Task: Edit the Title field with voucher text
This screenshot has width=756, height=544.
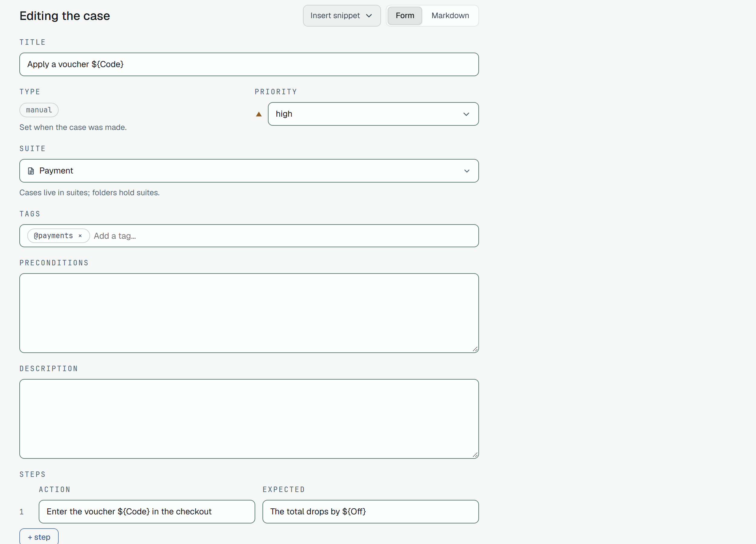Action: [x=249, y=64]
